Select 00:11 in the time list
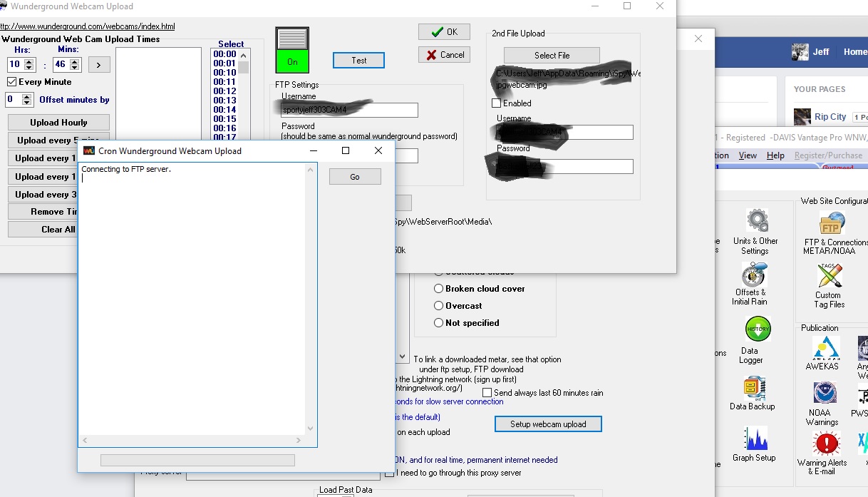Image resolution: width=868 pixels, height=497 pixels. tap(224, 82)
